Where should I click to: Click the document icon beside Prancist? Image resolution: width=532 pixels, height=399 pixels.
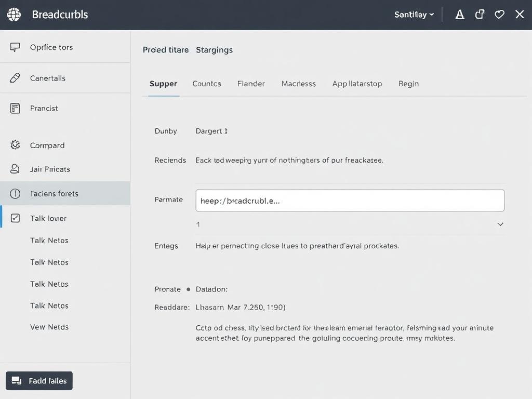15,109
